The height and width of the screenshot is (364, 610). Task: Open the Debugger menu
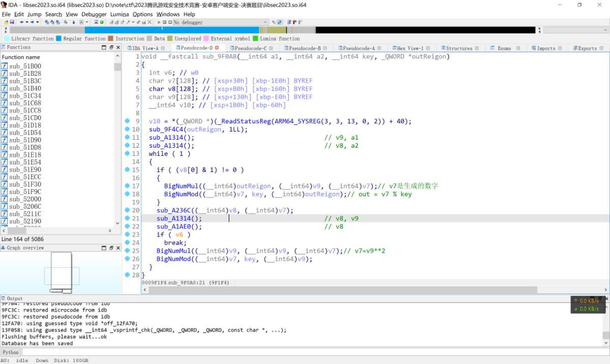point(94,14)
